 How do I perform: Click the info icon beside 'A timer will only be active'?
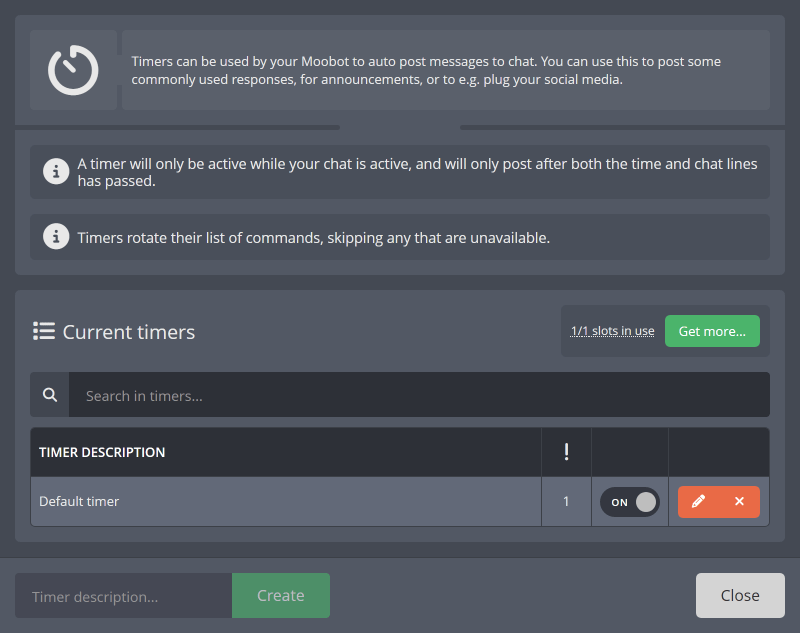pos(56,171)
